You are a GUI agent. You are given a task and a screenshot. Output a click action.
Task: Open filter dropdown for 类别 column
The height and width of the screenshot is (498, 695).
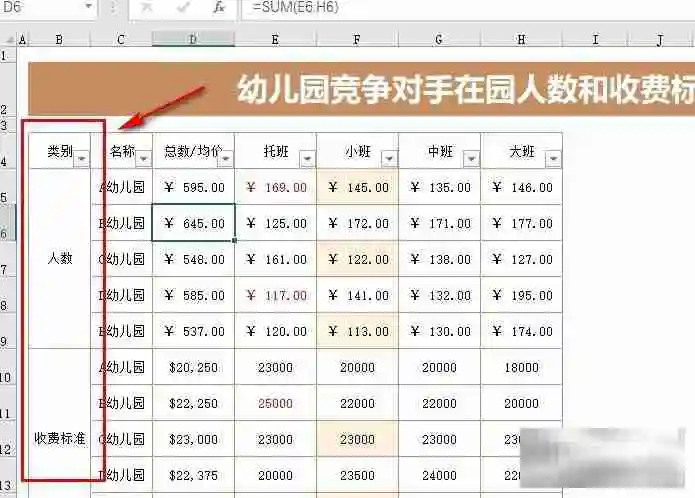pyautogui.click(x=82, y=159)
